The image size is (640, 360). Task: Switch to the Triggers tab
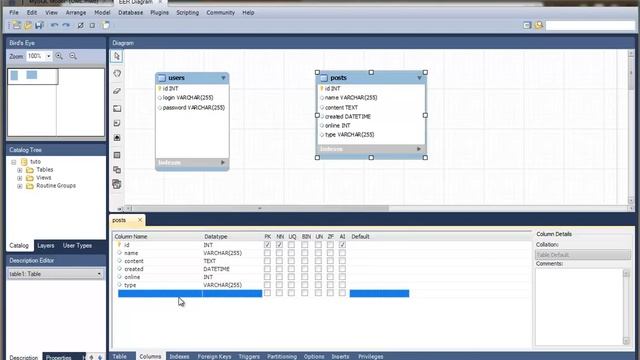249,356
